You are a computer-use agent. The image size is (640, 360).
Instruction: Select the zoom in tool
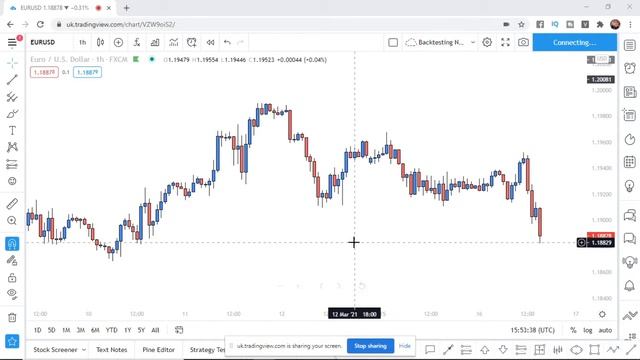(x=12, y=220)
